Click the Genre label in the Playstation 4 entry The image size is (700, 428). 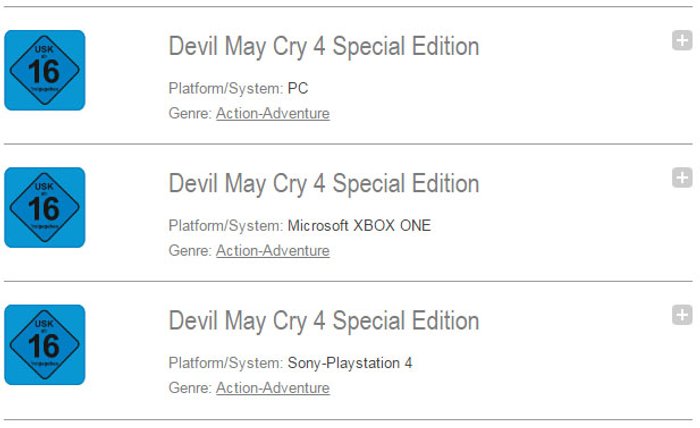(190, 388)
